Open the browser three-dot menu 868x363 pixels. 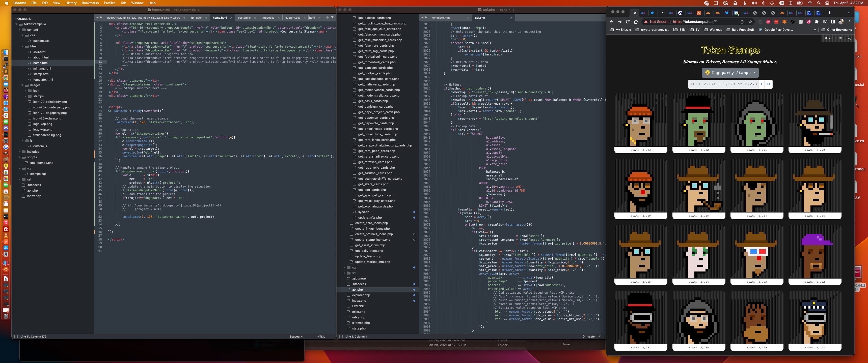pyautogui.click(x=849, y=21)
